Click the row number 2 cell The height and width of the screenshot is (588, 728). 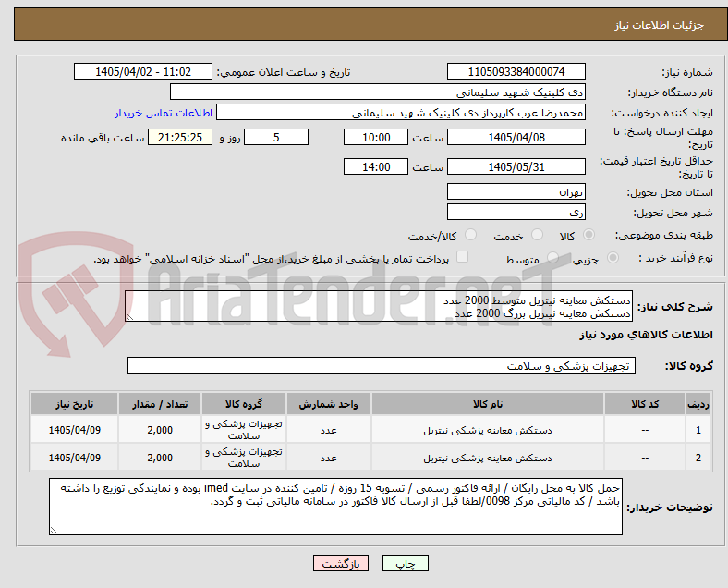coord(698,458)
